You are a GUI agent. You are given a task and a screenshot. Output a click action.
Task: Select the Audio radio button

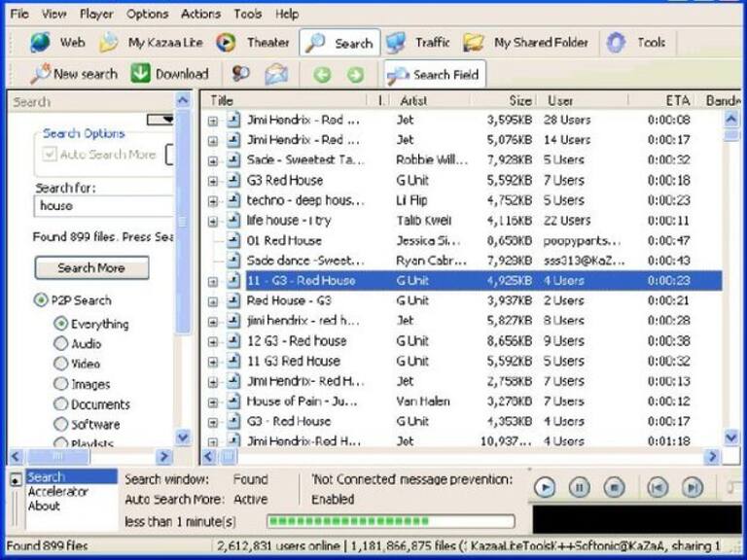pos(61,343)
